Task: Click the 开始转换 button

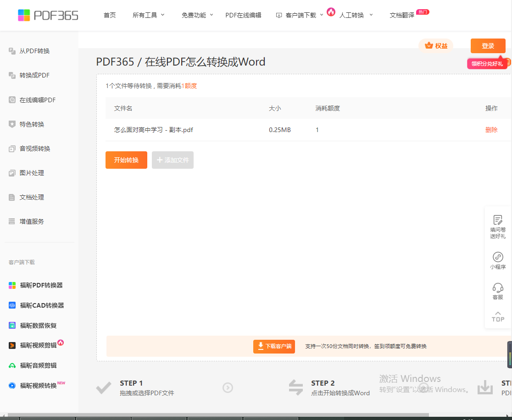Action: 126,160
